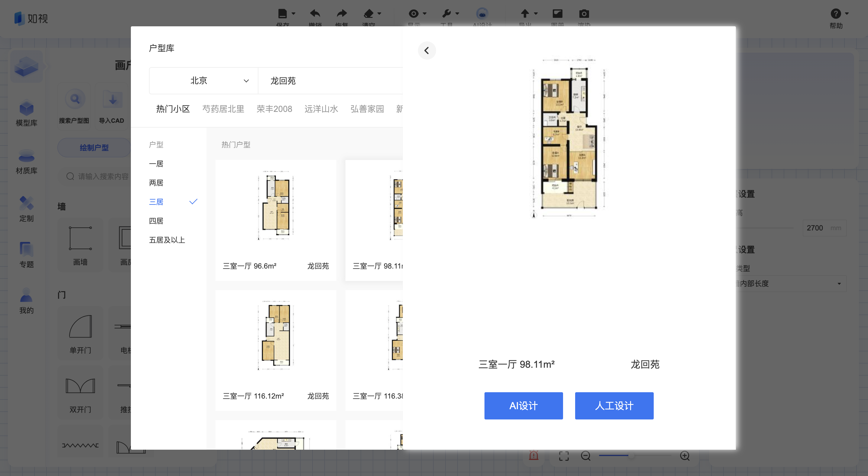Viewport: 868px width, 476px height.
Task: Open 材质库 in the left sidebar
Action: pos(26,161)
